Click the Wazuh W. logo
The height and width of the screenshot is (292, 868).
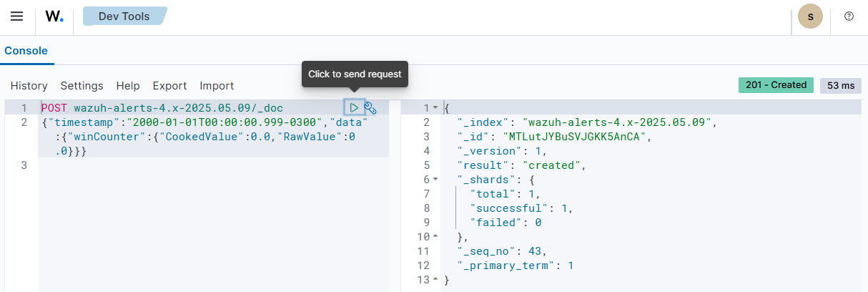pyautogui.click(x=54, y=16)
